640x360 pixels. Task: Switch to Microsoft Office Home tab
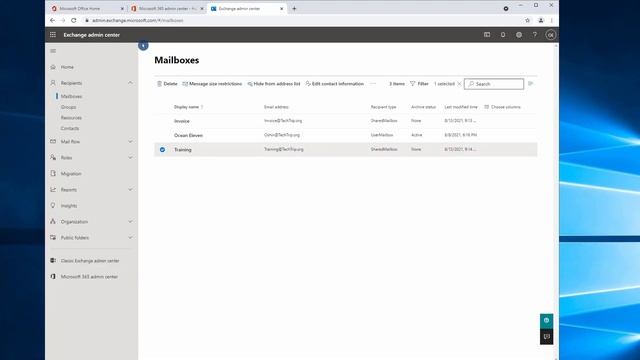[87, 9]
